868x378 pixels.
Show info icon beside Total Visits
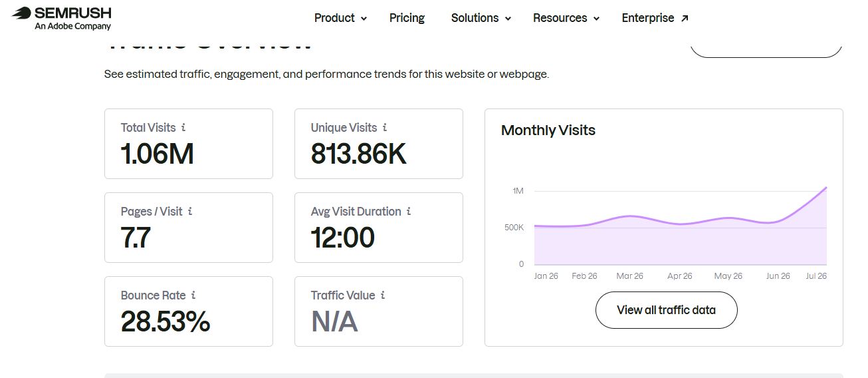click(x=183, y=127)
